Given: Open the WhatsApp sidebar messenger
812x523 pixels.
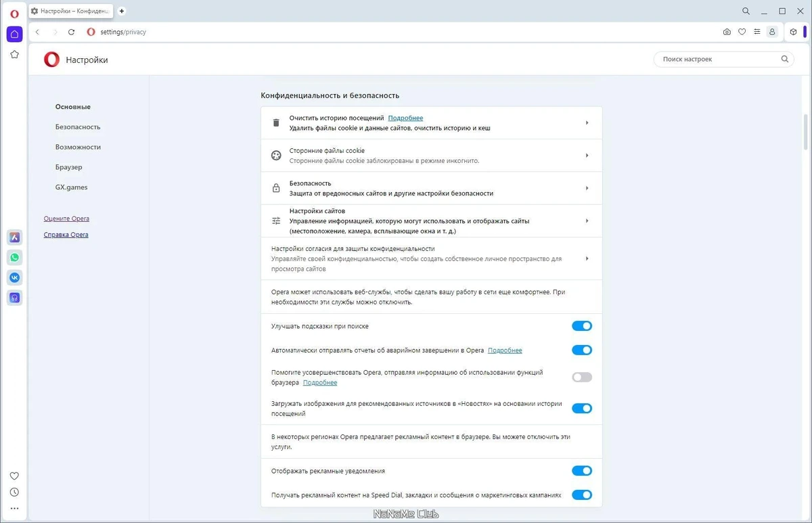Looking at the screenshot, I should point(14,257).
